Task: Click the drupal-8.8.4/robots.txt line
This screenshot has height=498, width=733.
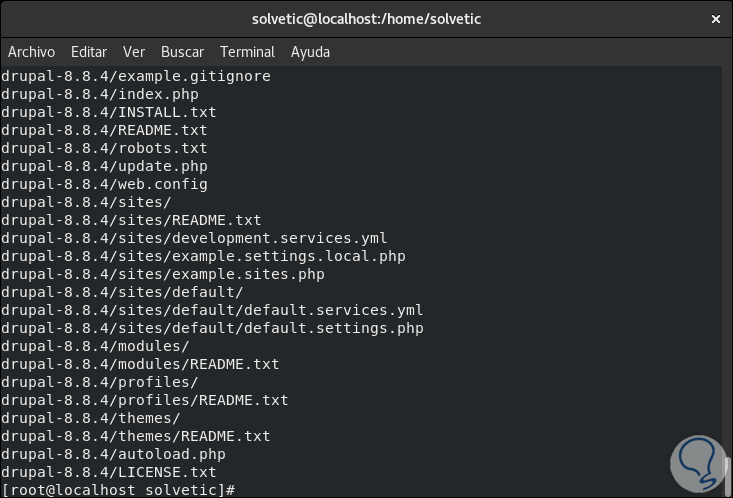Action: point(104,148)
